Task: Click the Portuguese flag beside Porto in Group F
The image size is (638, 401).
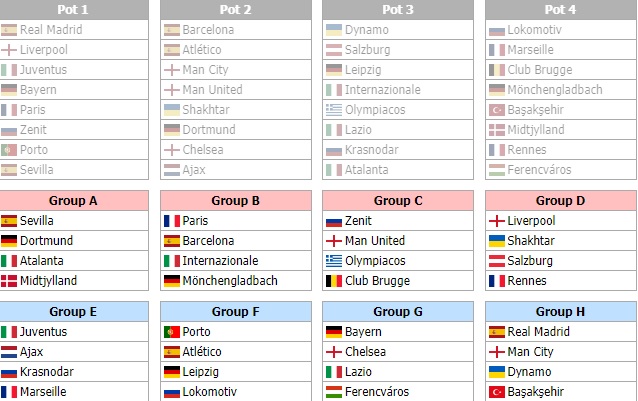Action: (172, 332)
